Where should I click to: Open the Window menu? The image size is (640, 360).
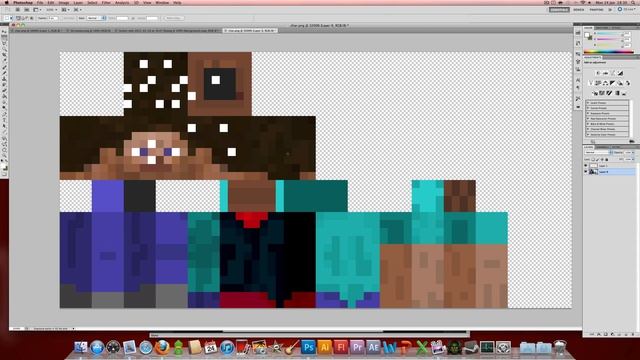pyautogui.click(x=162, y=2)
